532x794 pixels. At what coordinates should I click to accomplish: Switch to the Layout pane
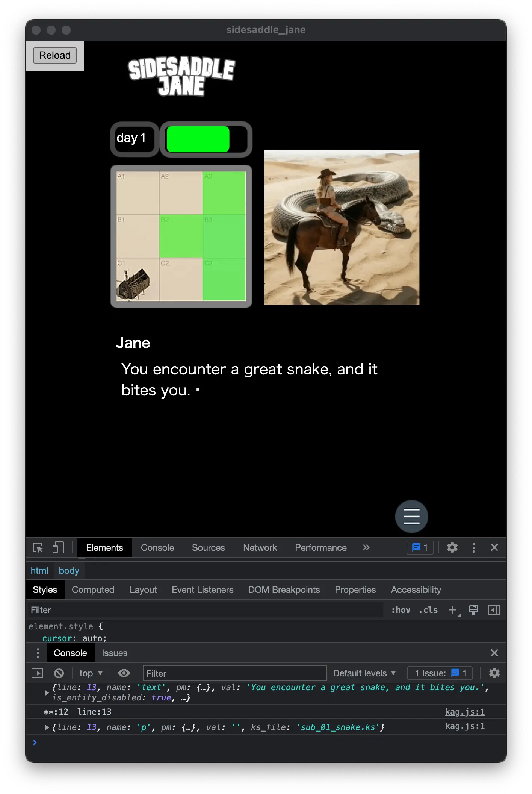point(143,590)
